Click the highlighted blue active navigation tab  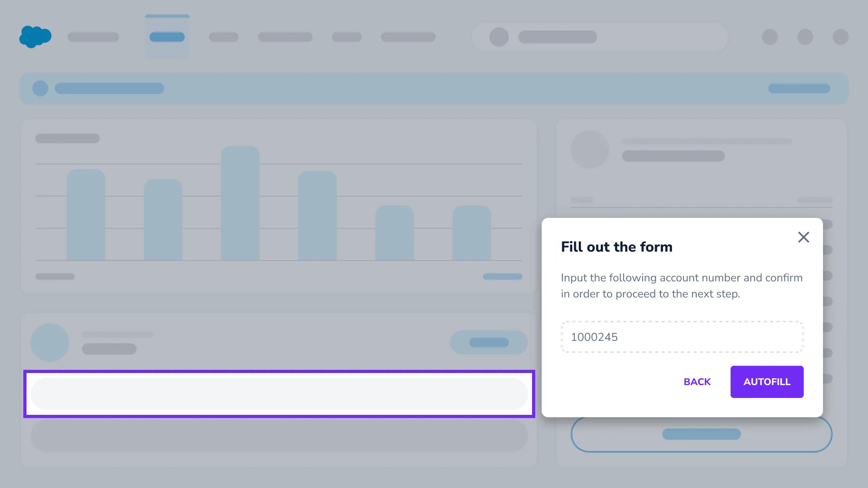click(x=167, y=37)
